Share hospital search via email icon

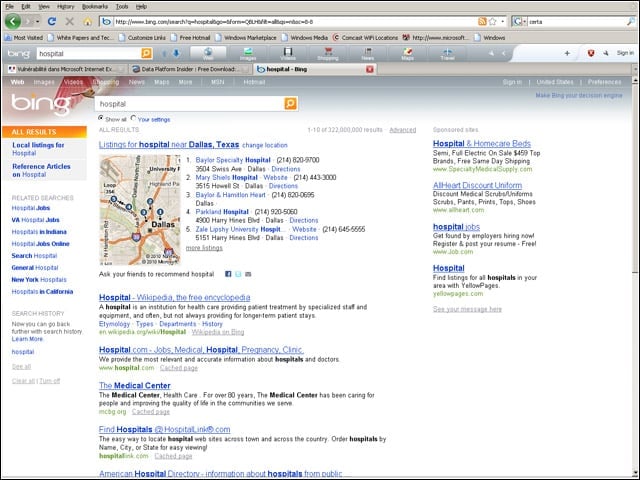click(248, 274)
